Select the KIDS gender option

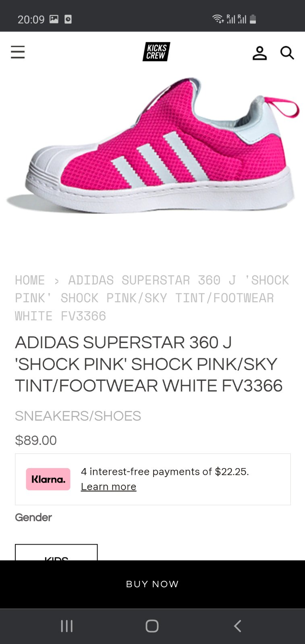[x=56, y=553]
